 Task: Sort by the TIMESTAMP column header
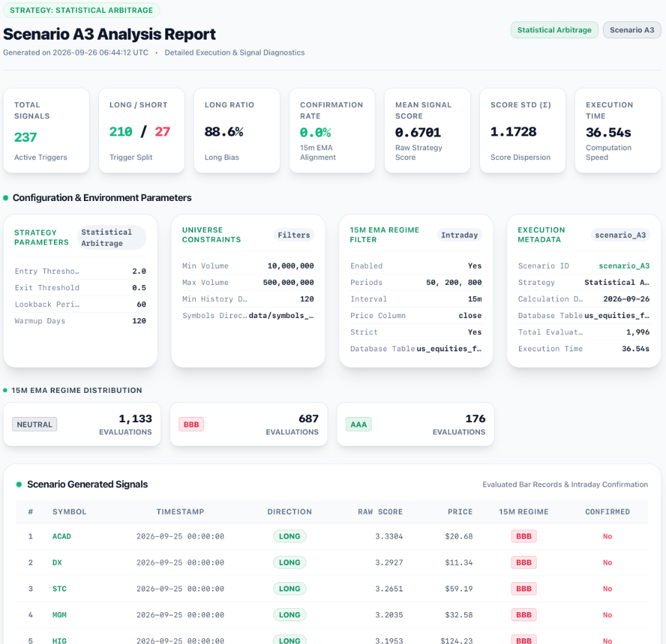[x=180, y=512]
